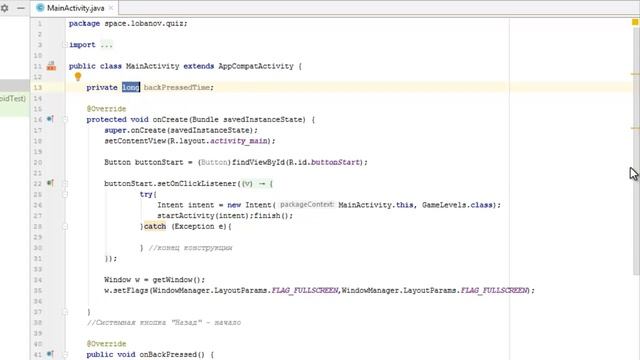Click 'Exception e' in the catch clause
Screen dimensions: 640x360
[x=200, y=226]
